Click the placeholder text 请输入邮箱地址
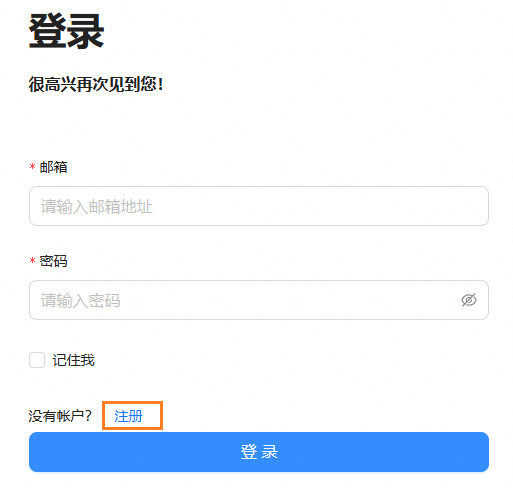Viewport: 513px width, 488px height. pos(97,206)
